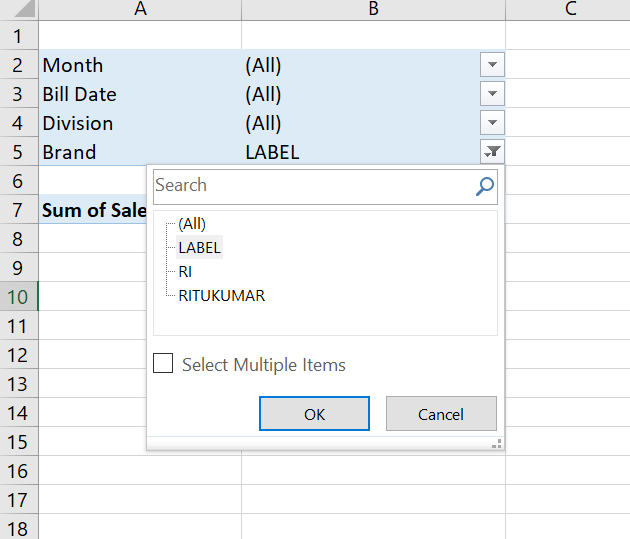630x539 pixels.
Task: Click the Brand label cell
Action: [x=140, y=152]
